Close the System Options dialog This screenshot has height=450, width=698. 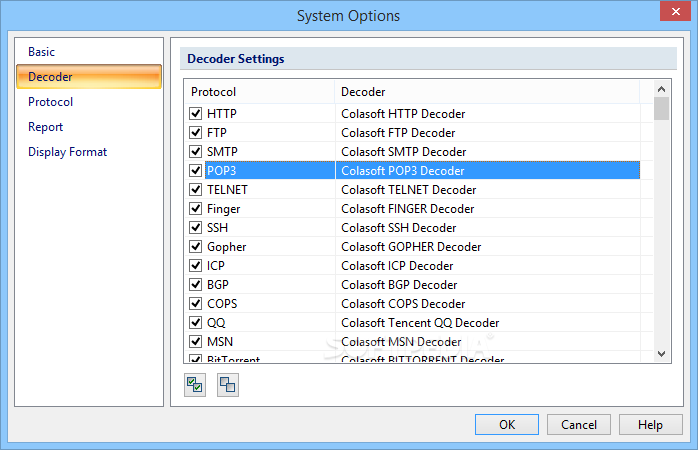675,12
